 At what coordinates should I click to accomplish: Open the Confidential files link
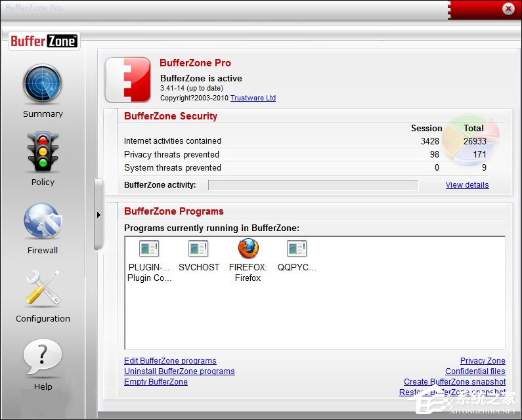pos(475,371)
